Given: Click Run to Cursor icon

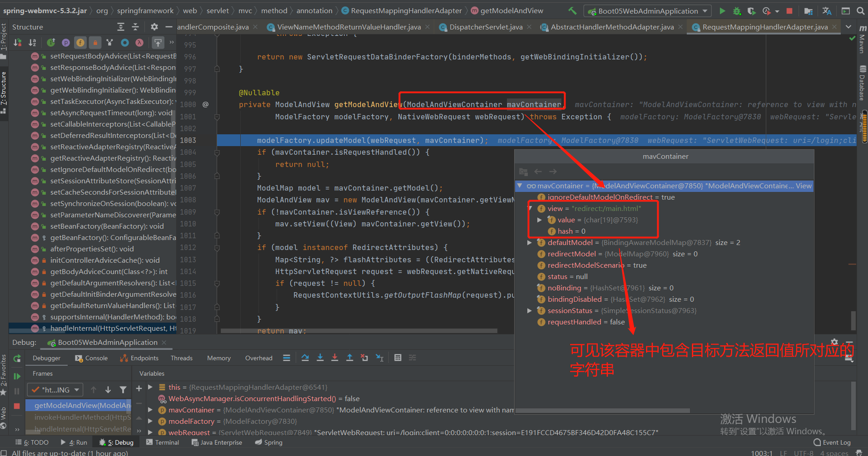Looking at the screenshot, I should click(380, 358).
